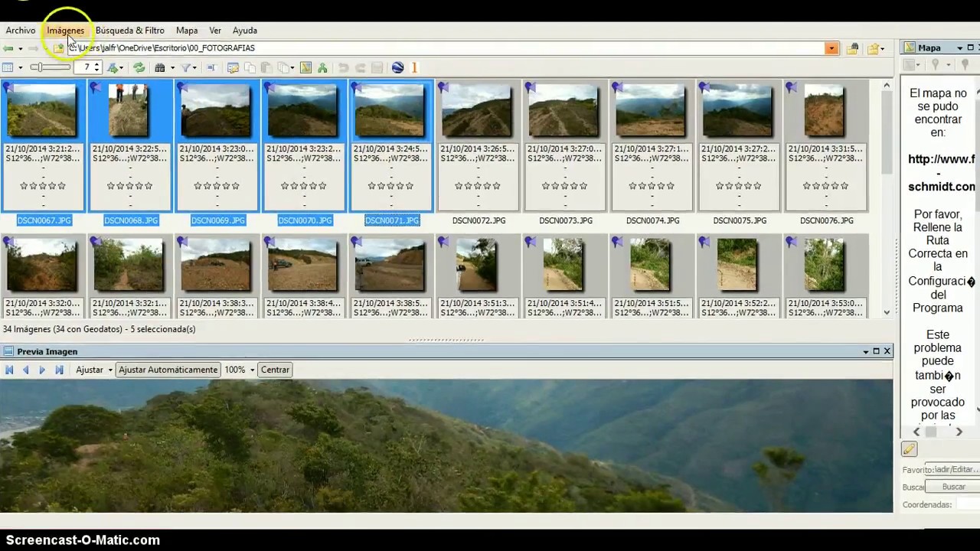Image resolution: width=980 pixels, height=551 pixels.
Task: Click the image list vertical scrollbar
Action: [x=887, y=199]
